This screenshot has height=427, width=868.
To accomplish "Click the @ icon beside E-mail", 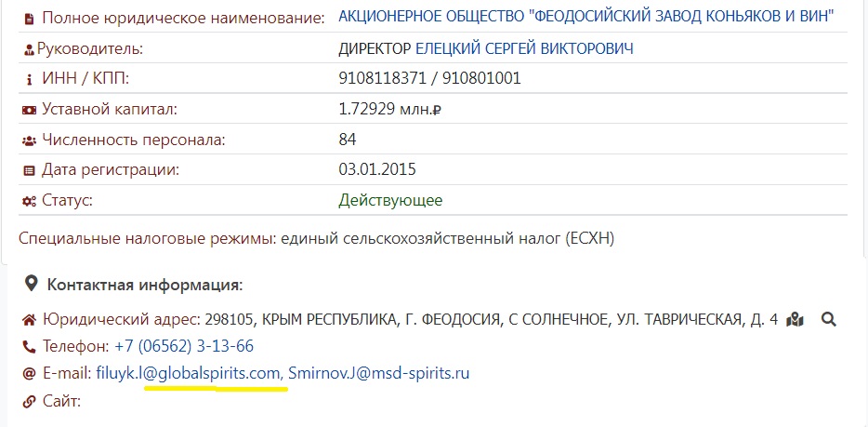I will 30,374.
